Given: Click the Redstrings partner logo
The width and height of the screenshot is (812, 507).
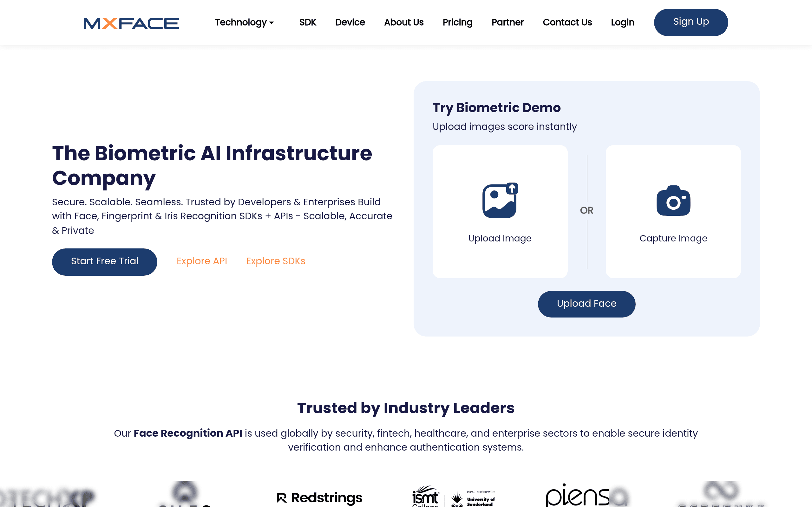Looking at the screenshot, I should click(319, 497).
